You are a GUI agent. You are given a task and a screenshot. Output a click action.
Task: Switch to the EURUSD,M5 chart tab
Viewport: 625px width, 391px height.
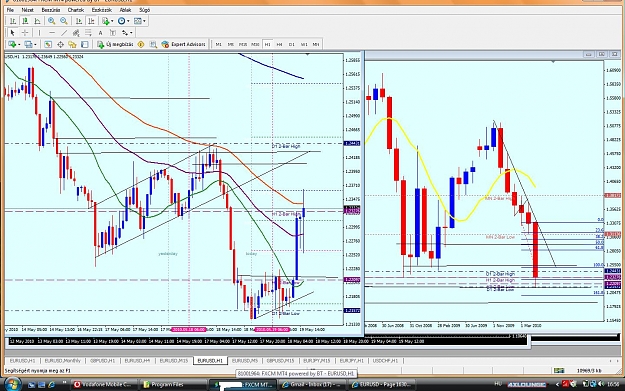(245, 361)
